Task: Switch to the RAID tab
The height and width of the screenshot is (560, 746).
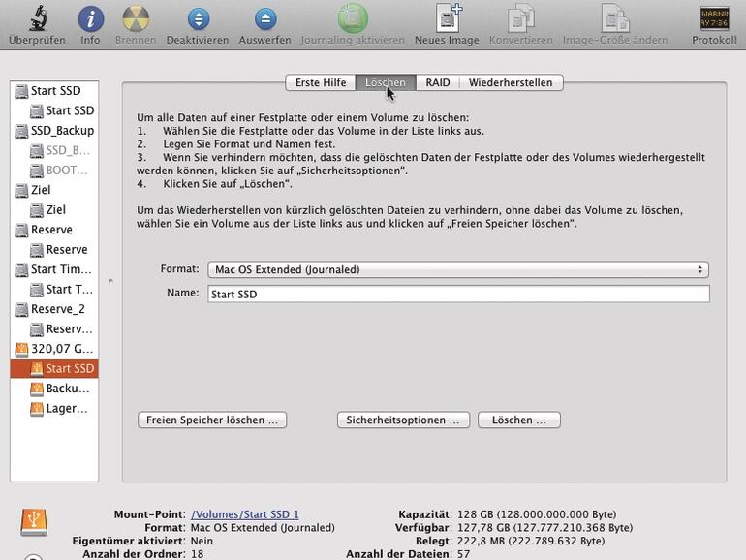Action: 438,82
